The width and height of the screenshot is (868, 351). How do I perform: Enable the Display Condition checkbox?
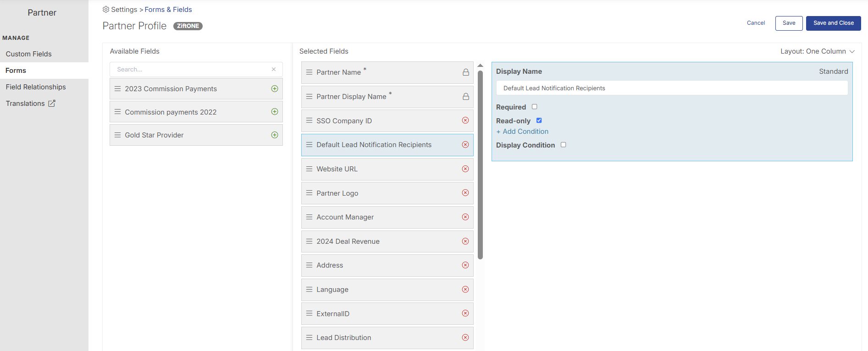pyautogui.click(x=564, y=145)
